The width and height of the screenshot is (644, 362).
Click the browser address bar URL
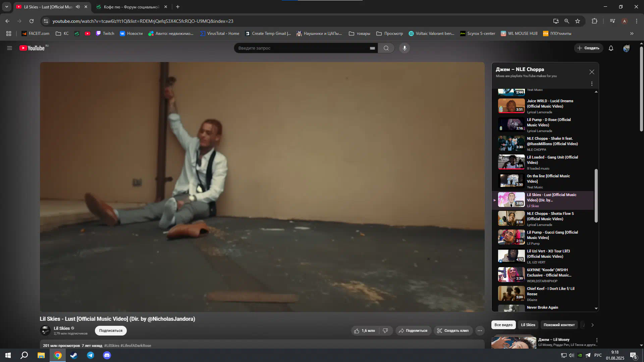click(x=143, y=21)
